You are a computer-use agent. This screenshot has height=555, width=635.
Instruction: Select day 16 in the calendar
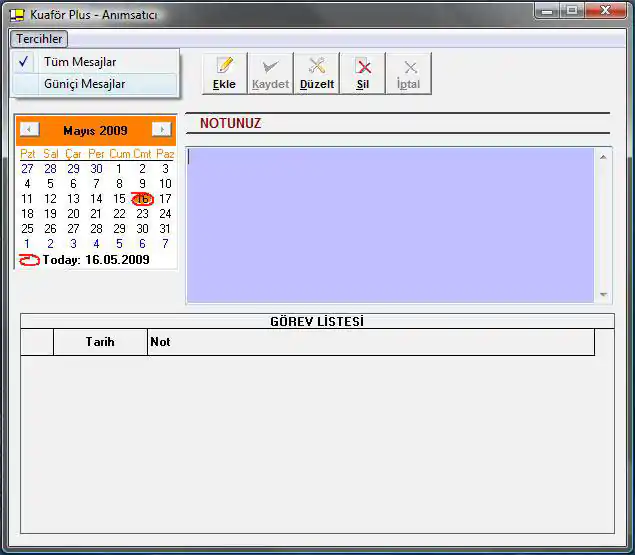(142, 199)
